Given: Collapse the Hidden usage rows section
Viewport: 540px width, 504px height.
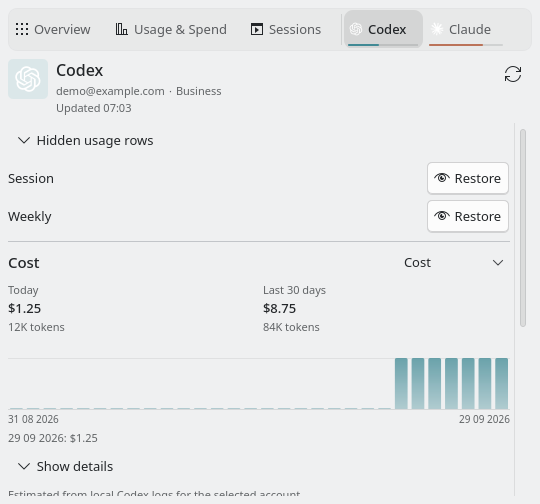Looking at the screenshot, I should point(85,141).
